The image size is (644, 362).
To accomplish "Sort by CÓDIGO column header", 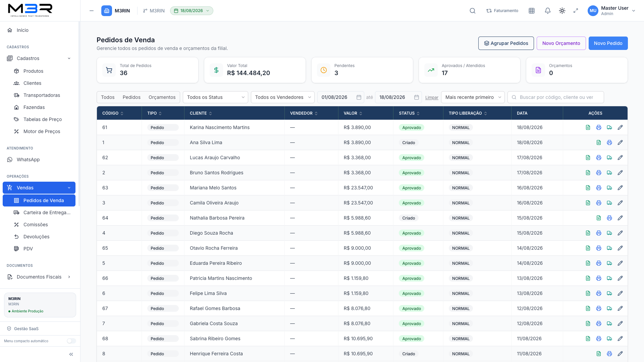I will pyautogui.click(x=113, y=113).
